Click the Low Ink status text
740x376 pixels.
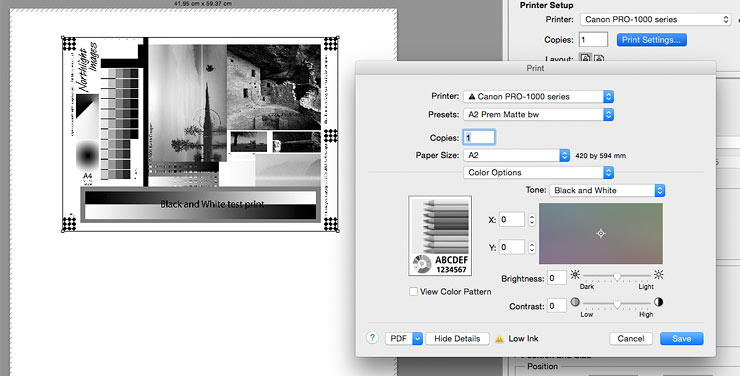point(523,339)
